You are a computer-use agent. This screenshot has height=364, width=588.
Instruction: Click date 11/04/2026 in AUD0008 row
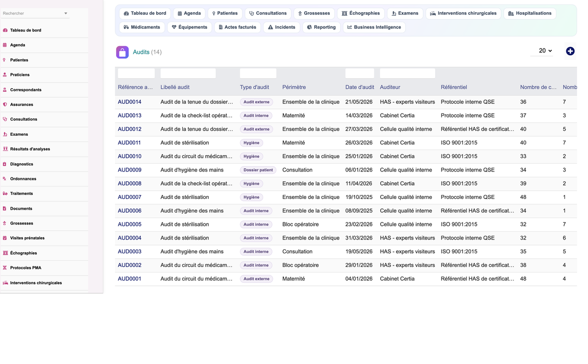tap(359, 184)
